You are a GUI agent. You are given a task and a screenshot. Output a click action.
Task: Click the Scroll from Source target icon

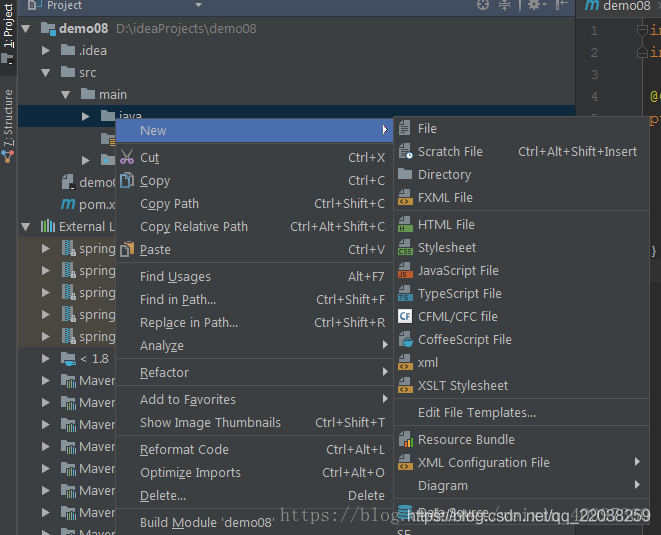(x=483, y=5)
